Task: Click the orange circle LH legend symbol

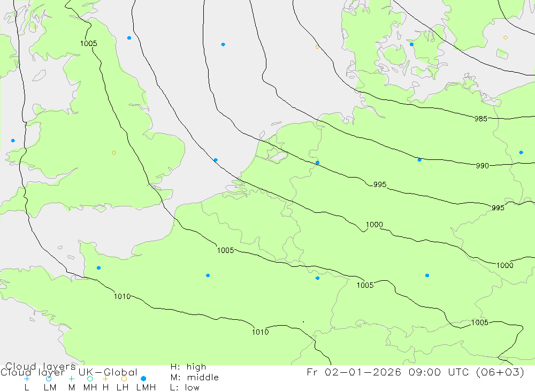Action: click(x=124, y=379)
